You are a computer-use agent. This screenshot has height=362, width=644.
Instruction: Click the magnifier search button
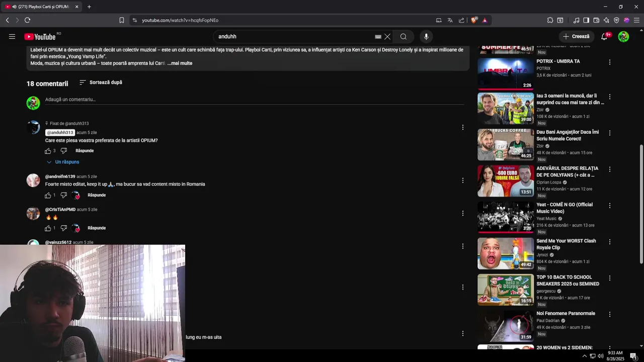point(404,37)
